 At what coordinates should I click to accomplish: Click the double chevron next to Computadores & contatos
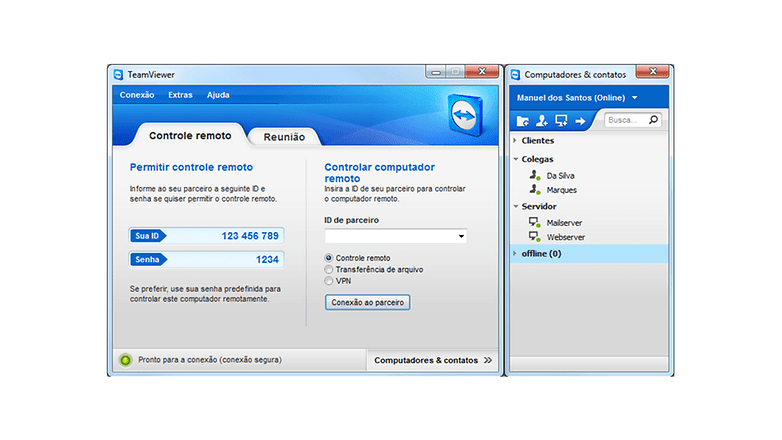pyautogui.click(x=488, y=360)
